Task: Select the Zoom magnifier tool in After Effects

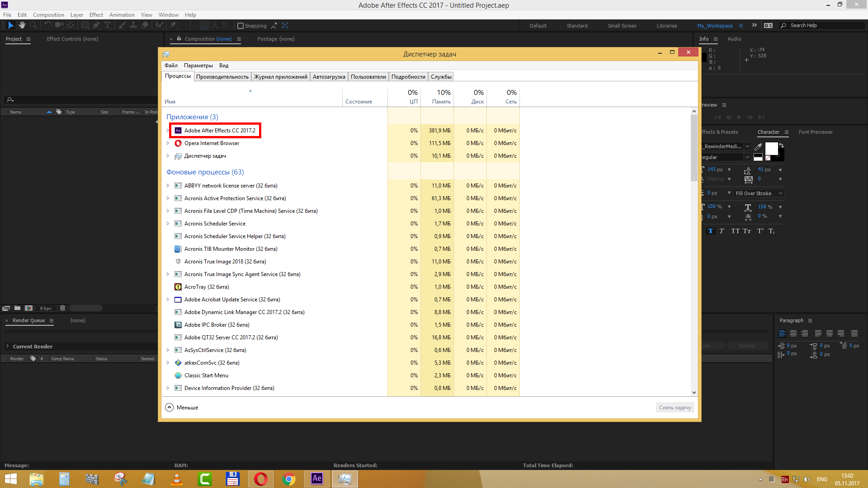Action: 33,25
